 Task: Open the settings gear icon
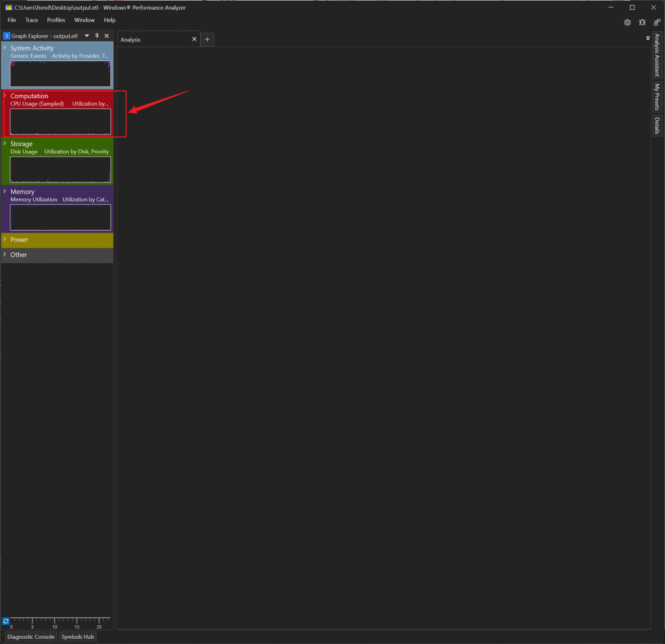click(x=627, y=22)
